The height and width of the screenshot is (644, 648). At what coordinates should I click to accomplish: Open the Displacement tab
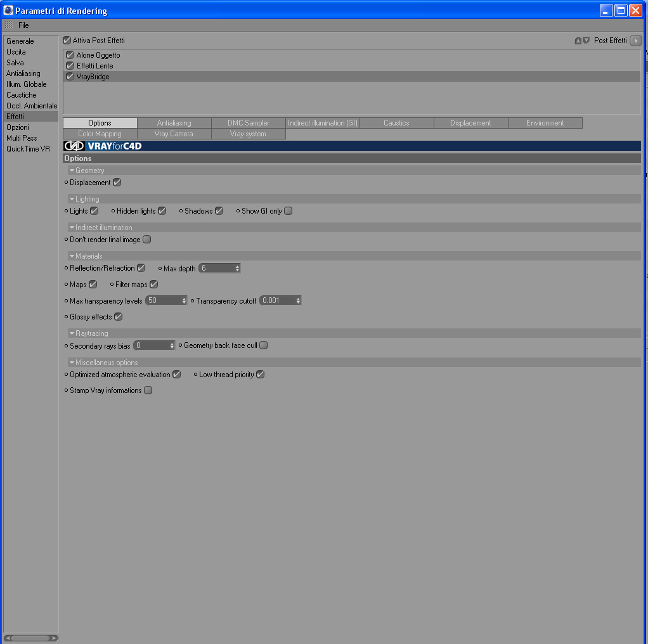470,123
